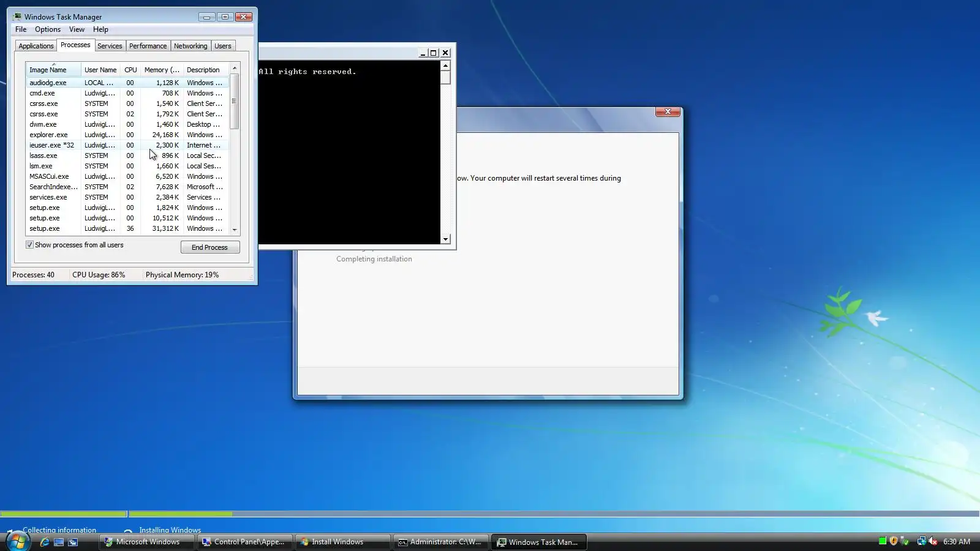Image resolution: width=980 pixels, height=551 pixels.
Task: Open the View menu in Task Manager
Action: pyautogui.click(x=77, y=29)
